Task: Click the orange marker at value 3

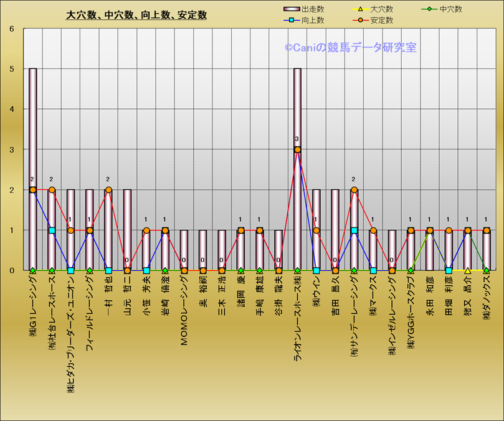Action: (x=297, y=149)
